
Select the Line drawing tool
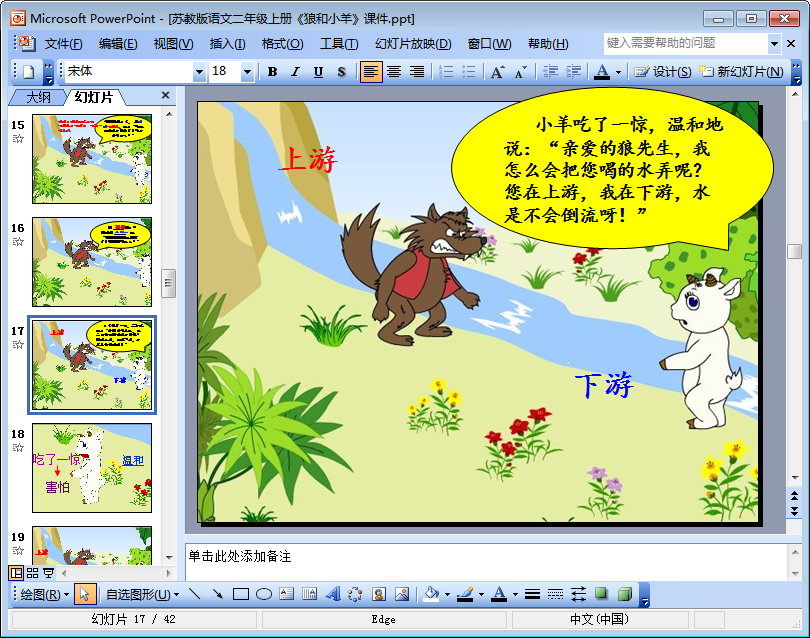[195, 594]
